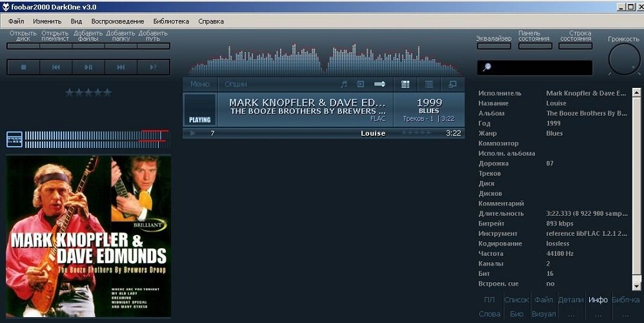Image resolution: width=644 pixels, height=323 pixels.
Task: Click the search magnifier icon
Action: [487, 67]
